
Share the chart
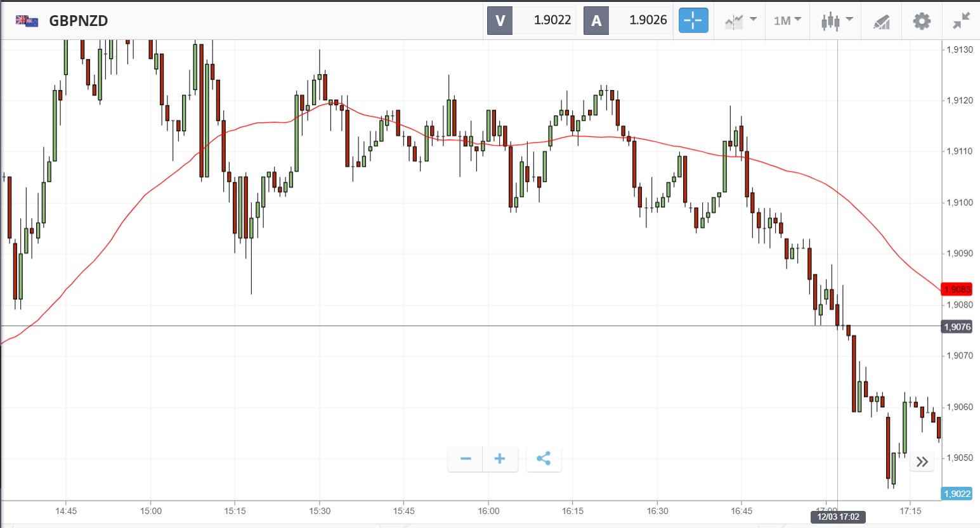(544, 459)
